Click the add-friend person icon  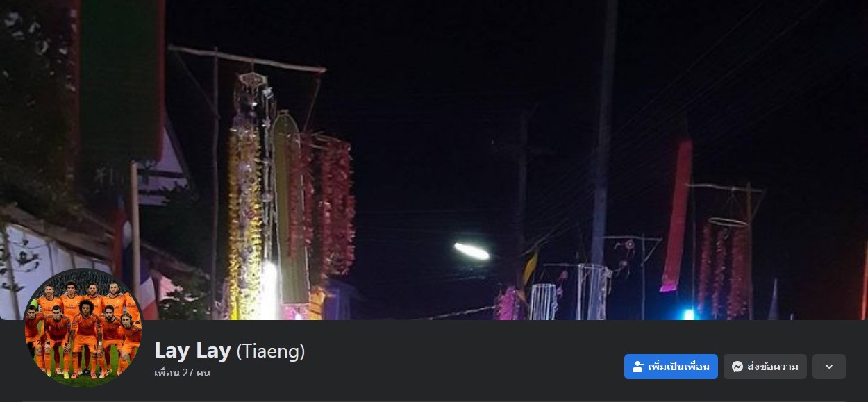pyautogui.click(x=638, y=367)
